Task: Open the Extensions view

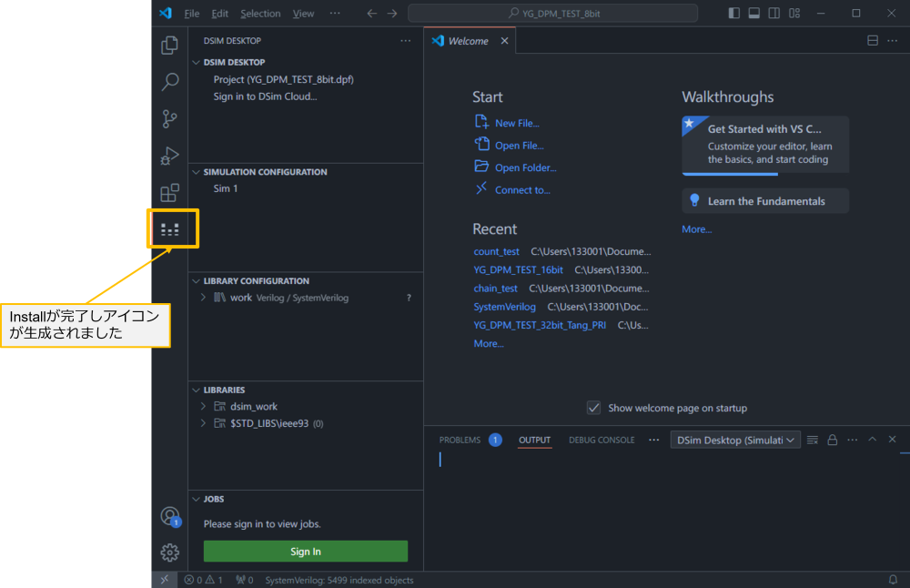Action: click(169, 193)
